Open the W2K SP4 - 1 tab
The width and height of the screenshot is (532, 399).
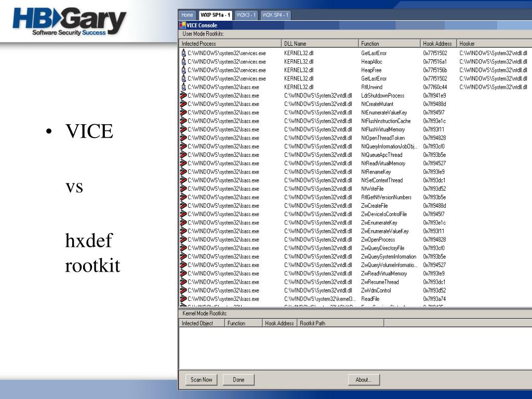[x=275, y=15]
